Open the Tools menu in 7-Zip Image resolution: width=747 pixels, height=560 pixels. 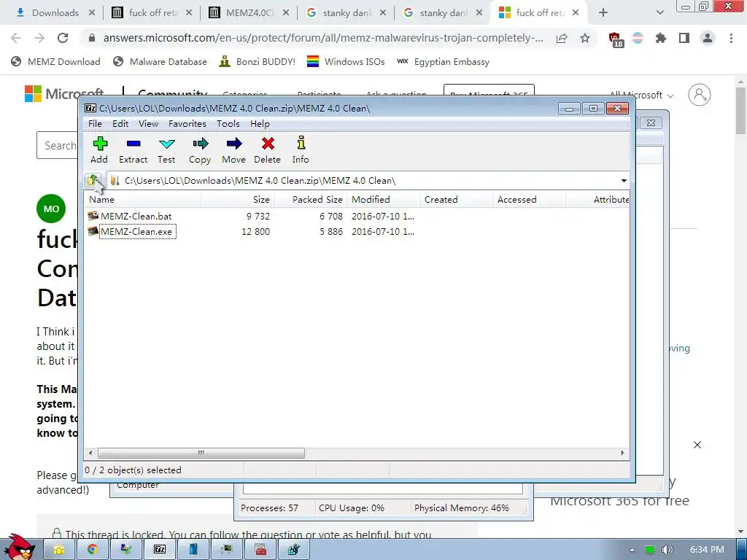pos(228,124)
